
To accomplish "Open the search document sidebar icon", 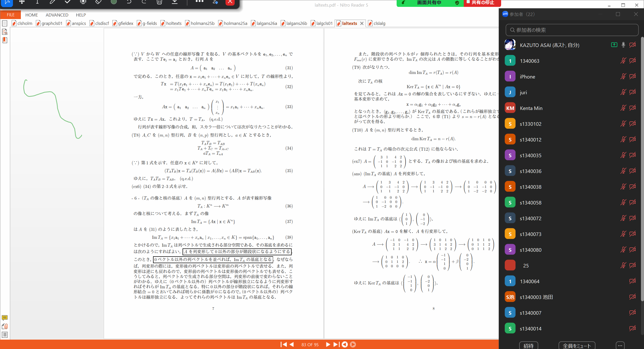I will tap(5, 32).
